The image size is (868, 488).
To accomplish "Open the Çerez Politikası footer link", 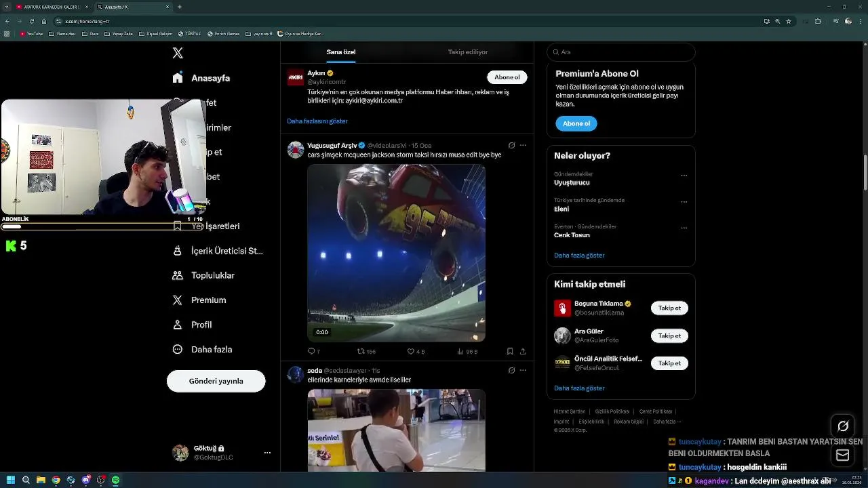I will (x=656, y=411).
